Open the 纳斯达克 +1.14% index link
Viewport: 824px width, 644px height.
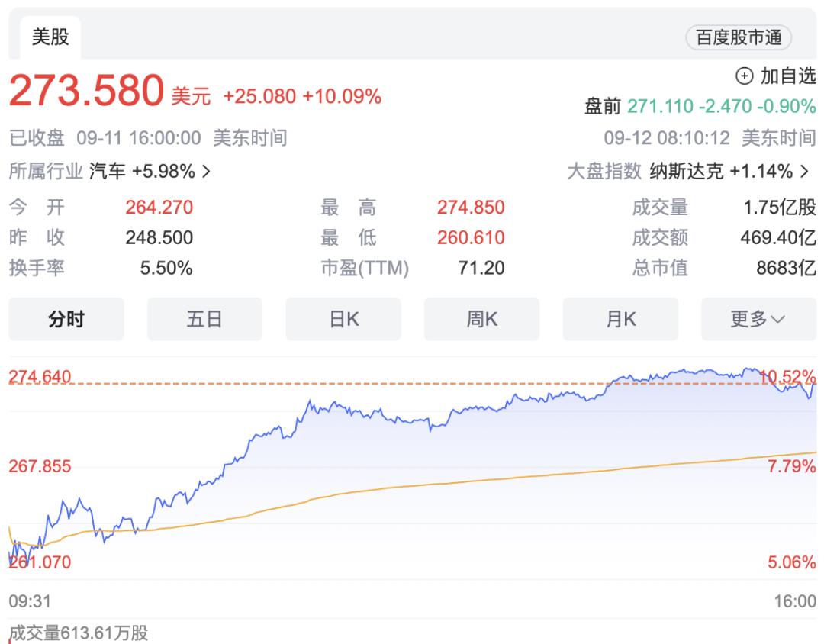click(720, 172)
